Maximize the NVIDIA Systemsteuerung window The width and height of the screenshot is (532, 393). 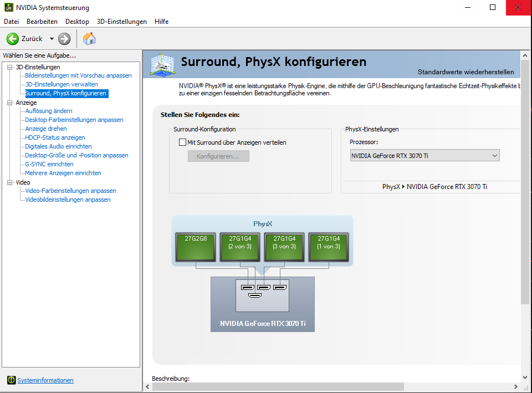coord(493,7)
